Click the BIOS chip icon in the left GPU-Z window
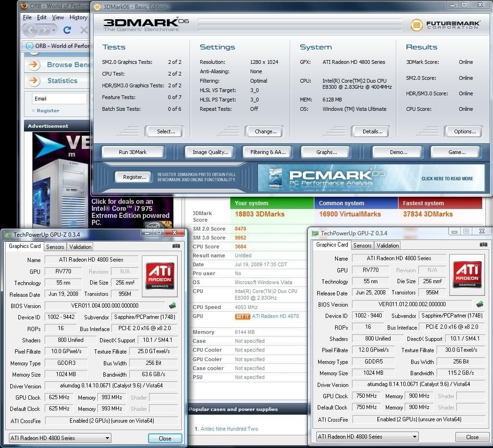This screenshot has width=493, height=448. pos(172,305)
